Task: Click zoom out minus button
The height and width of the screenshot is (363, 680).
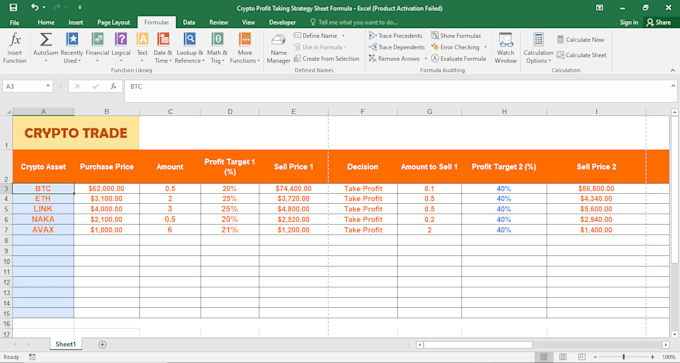Action: point(595,357)
